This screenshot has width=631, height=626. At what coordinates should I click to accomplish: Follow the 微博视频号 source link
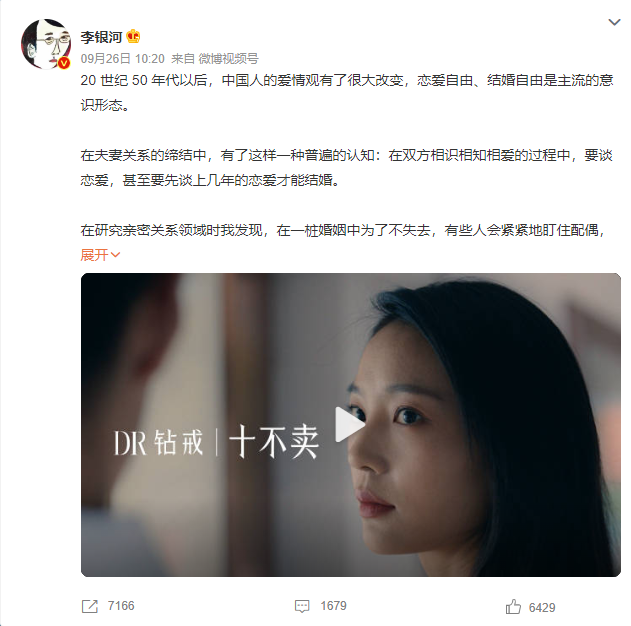[228, 59]
